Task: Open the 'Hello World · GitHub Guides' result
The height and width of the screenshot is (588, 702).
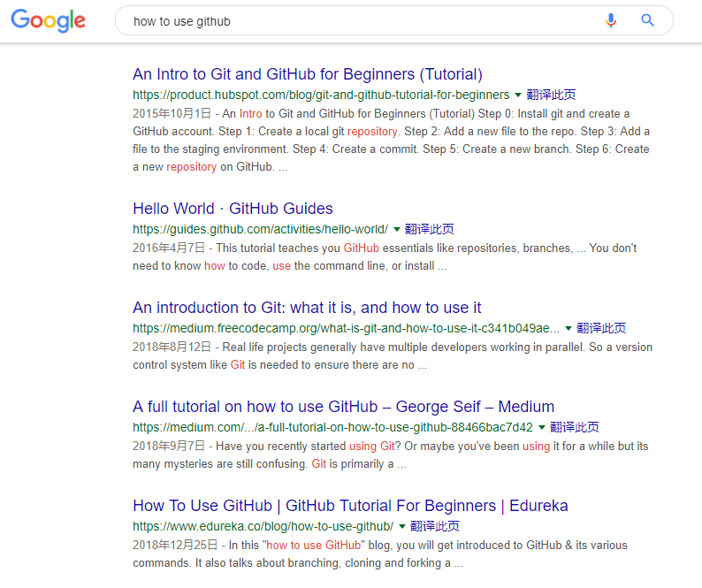Action: coord(233,209)
